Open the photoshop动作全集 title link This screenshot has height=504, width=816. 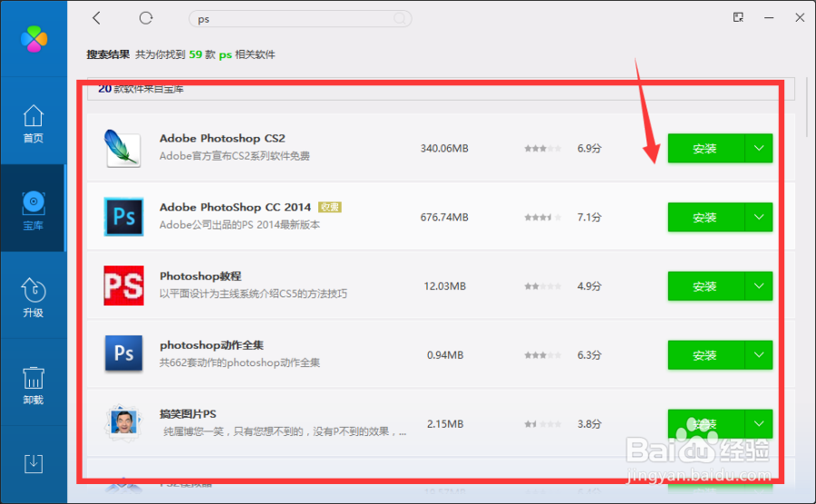(x=211, y=344)
